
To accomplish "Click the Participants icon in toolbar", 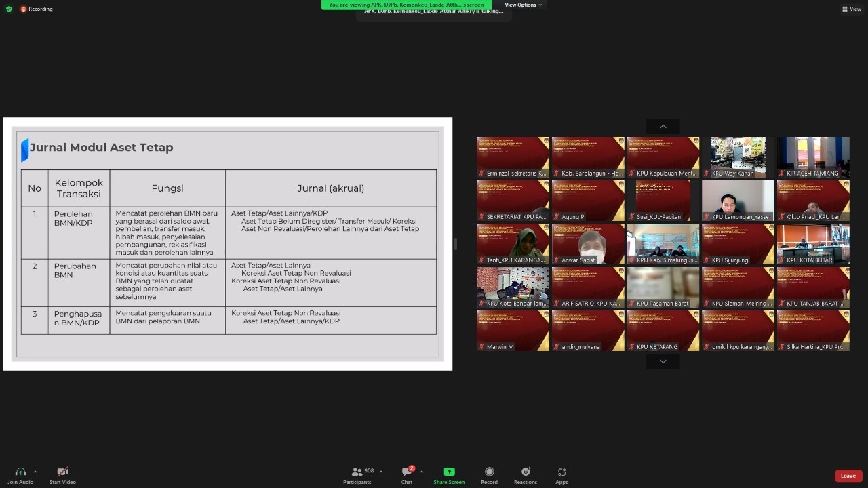I will pyautogui.click(x=357, y=472).
